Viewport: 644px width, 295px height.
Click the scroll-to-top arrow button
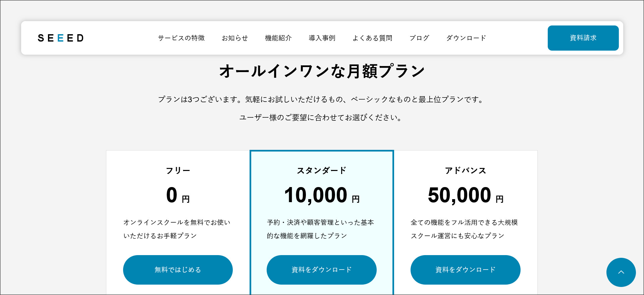tap(621, 272)
